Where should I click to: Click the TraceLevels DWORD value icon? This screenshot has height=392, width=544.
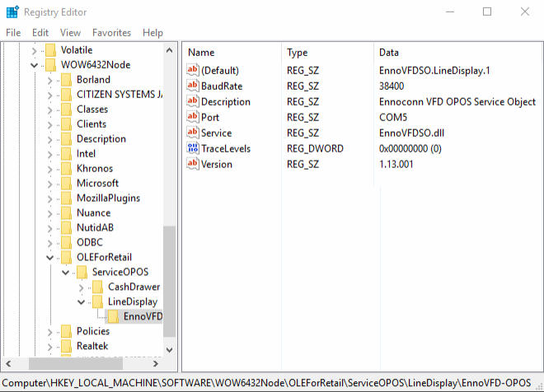(194, 149)
